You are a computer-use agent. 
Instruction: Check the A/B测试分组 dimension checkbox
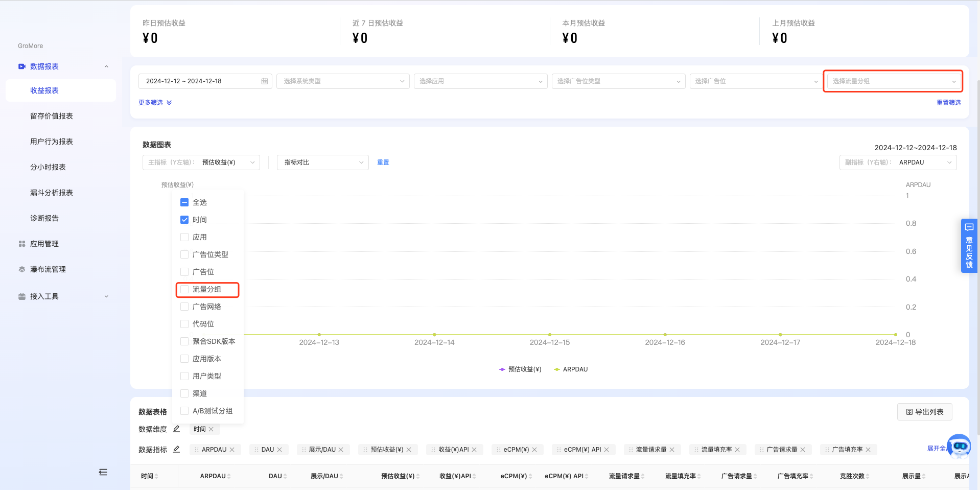[x=184, y=411]
